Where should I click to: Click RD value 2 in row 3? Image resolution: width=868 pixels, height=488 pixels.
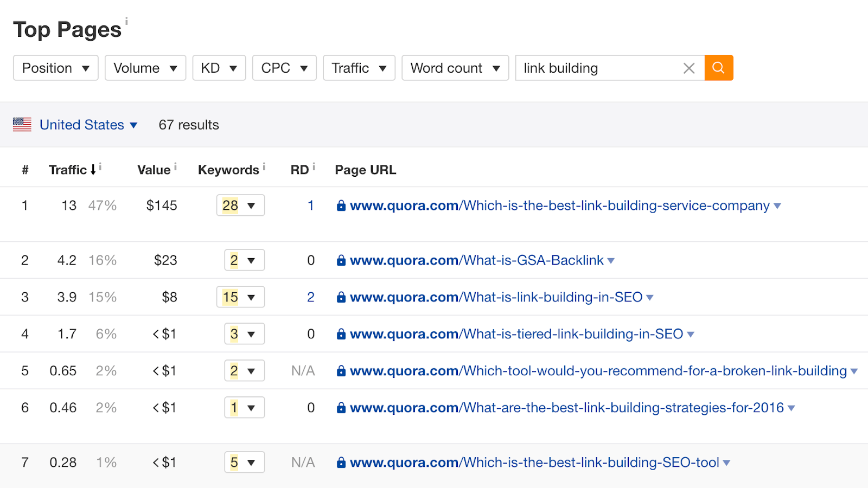[311, 297]
